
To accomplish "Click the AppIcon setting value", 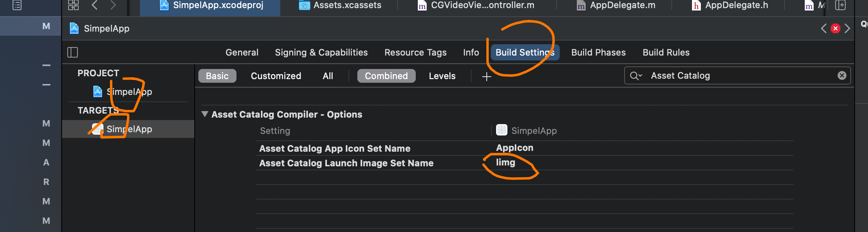I will click(x=514, y=148).
